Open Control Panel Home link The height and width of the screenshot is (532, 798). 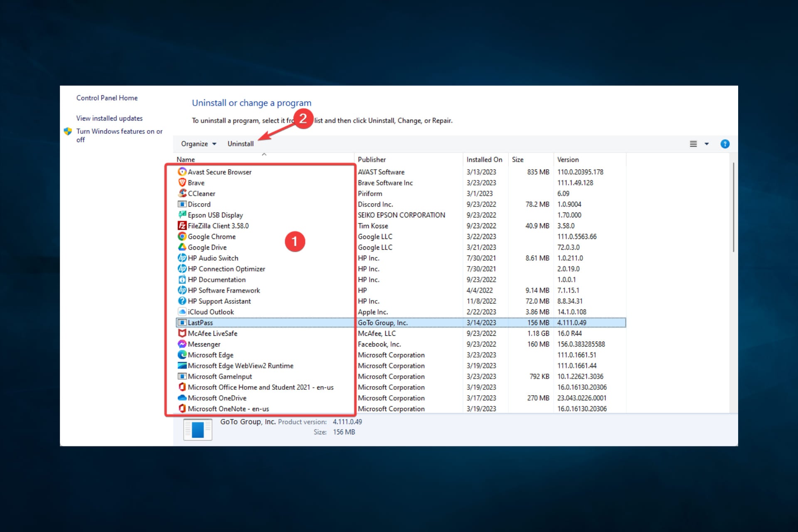tap(107, 98)
